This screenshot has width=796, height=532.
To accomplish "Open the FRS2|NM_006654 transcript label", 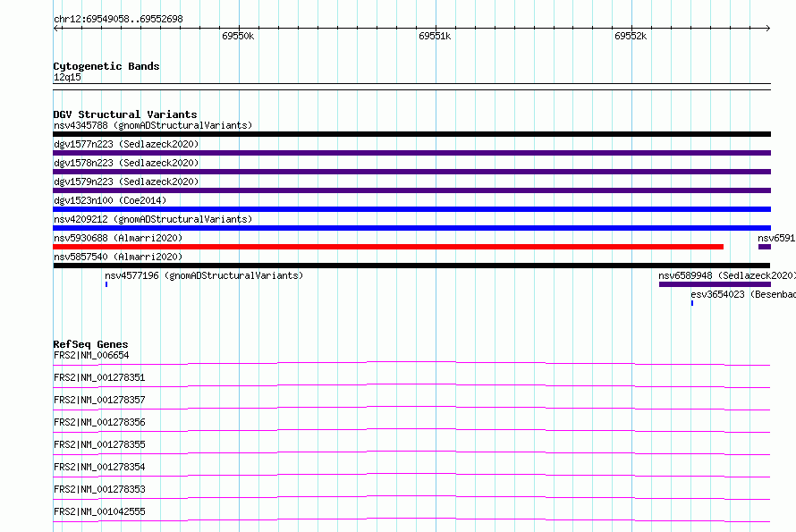I will coord(91,355).
